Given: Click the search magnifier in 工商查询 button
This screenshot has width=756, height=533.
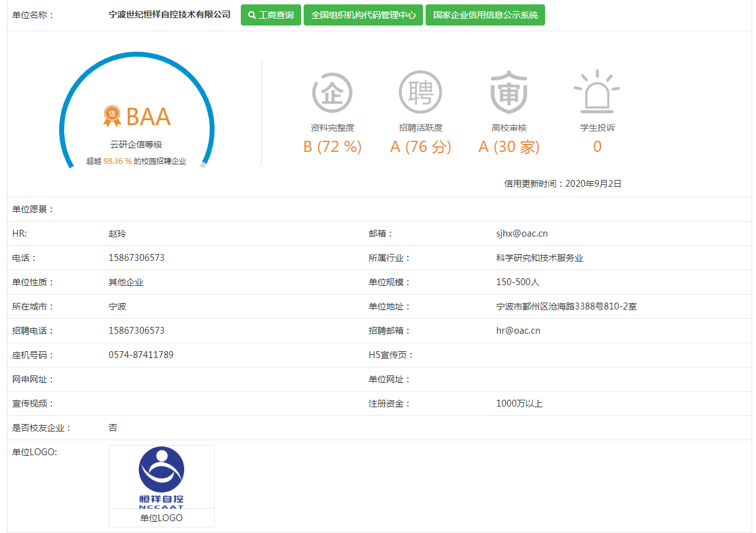Looking at the screenshot, I should pyautogui.click(x=251, y=15).
